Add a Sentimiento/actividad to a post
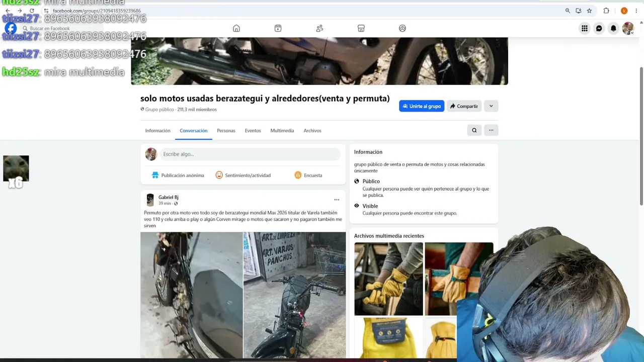 click(x=243, y=175)
